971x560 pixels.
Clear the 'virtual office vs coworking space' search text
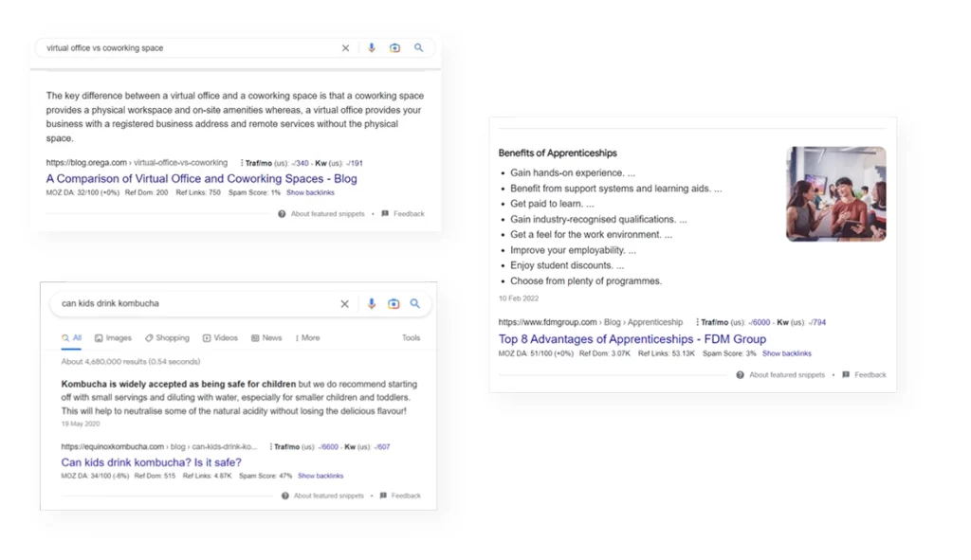345,48
